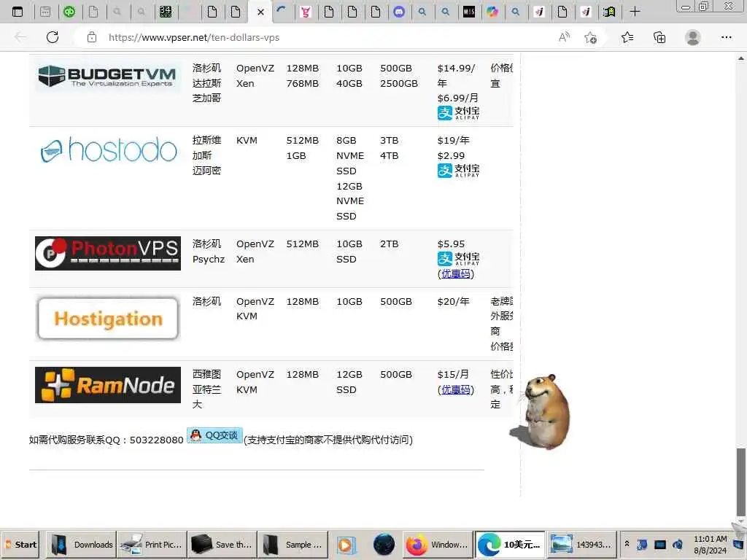
Task: Open the Print Pic... taskbar item
Action: [152, 545]
